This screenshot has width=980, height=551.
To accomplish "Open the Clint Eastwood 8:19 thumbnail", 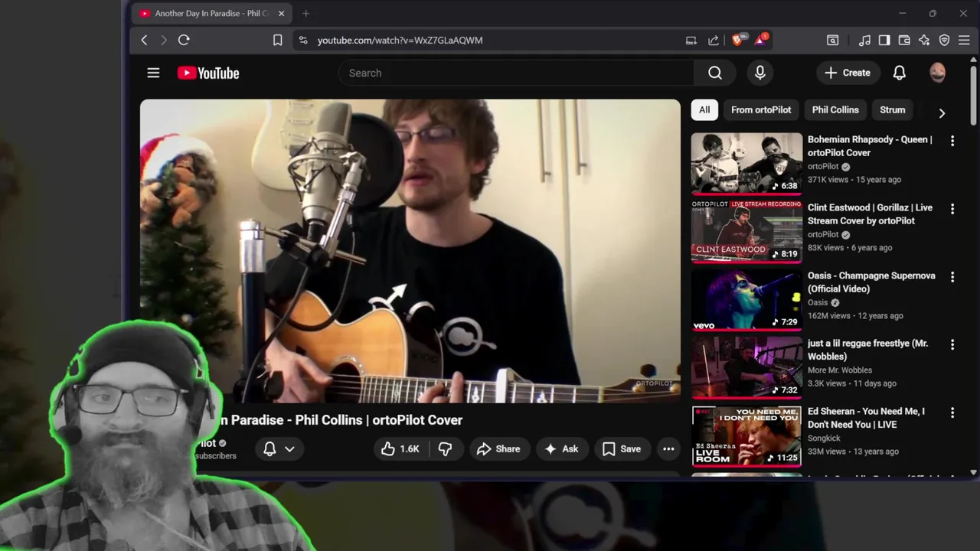I will pyautogui.click(x=746, y=231).
